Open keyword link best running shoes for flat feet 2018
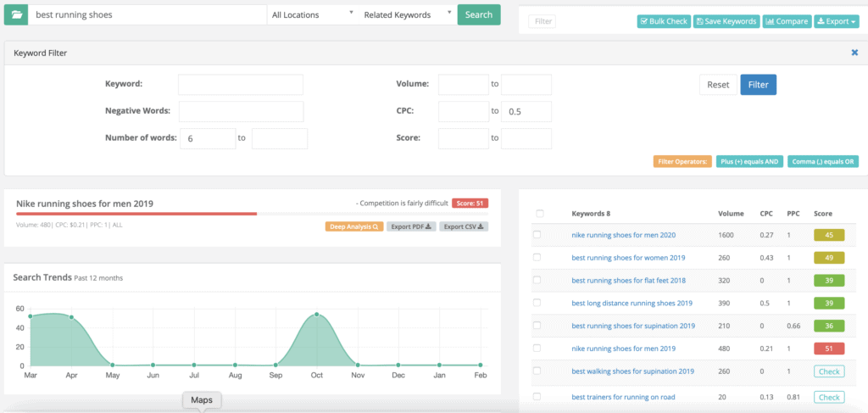 pos(628,280)
